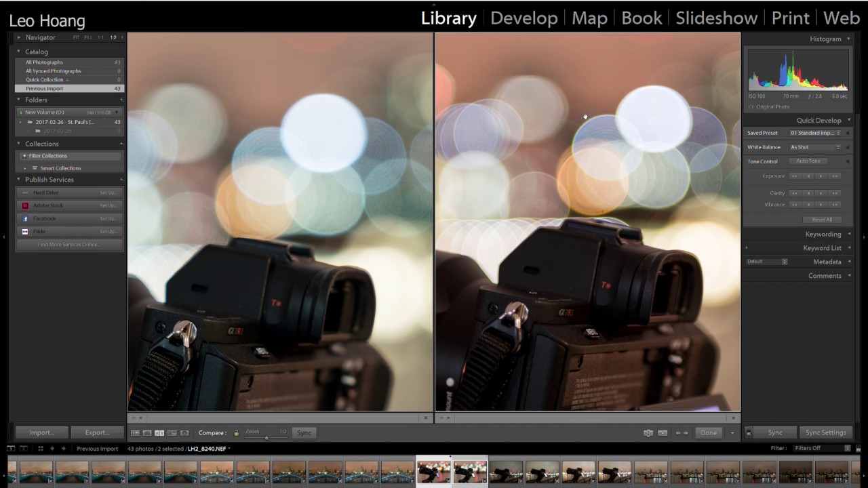The image size is (868, 488).
Task: Collapse the Histogram panel
Action: [848, 39]
